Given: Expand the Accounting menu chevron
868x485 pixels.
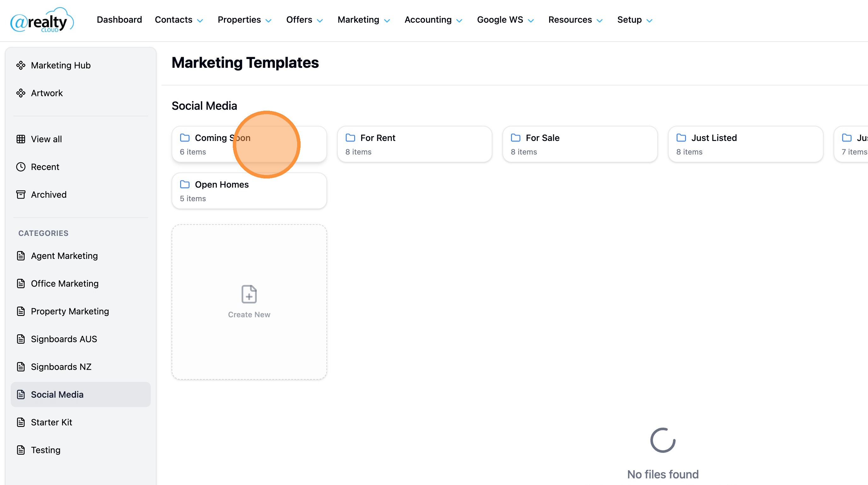Looking at the screenshot, I should click(459, 21).
